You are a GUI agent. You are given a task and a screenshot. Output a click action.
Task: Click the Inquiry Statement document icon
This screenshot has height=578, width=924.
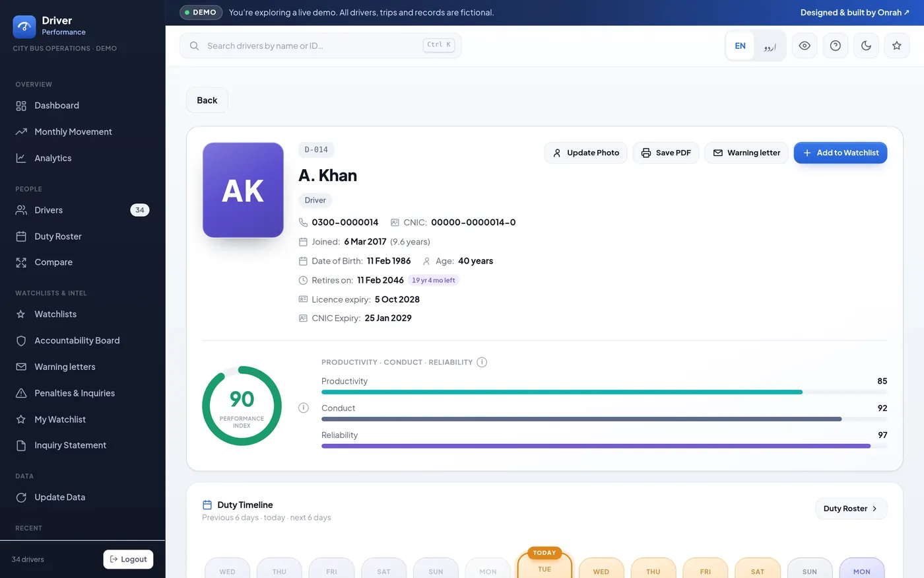pyautogui.click(x=21, y=445)
